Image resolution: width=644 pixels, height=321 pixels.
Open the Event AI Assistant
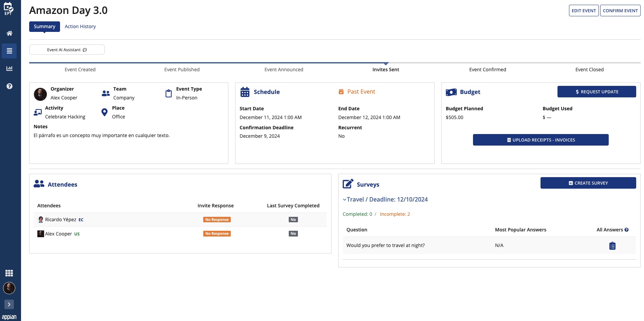pos(67,50)
